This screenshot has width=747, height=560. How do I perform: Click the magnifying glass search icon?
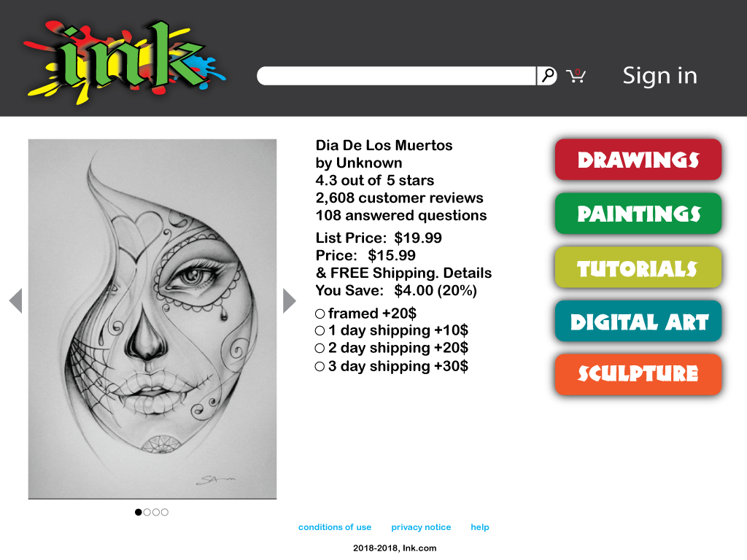547,76
